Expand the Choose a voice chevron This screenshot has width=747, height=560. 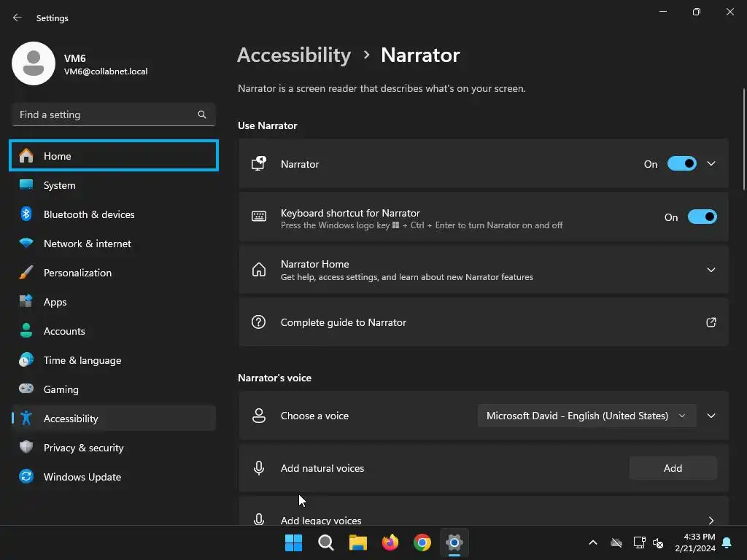(x=711, y=416)
